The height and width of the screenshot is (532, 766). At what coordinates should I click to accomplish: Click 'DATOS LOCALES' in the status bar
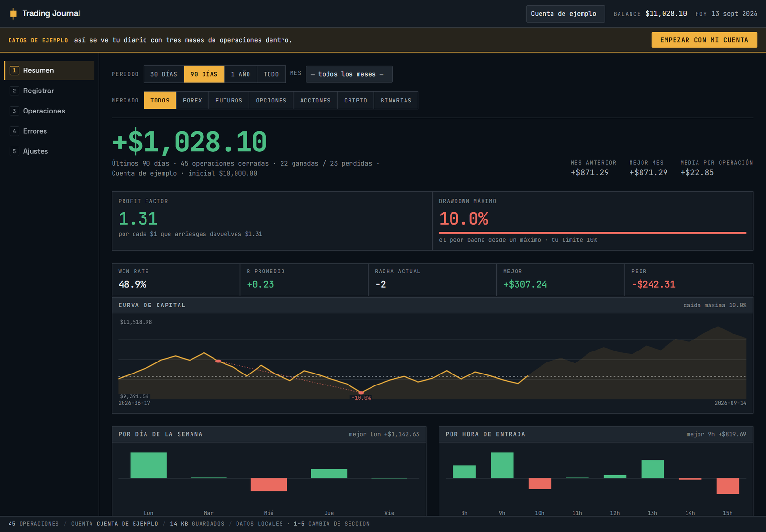pyautogui.click(x=259, y=524)
